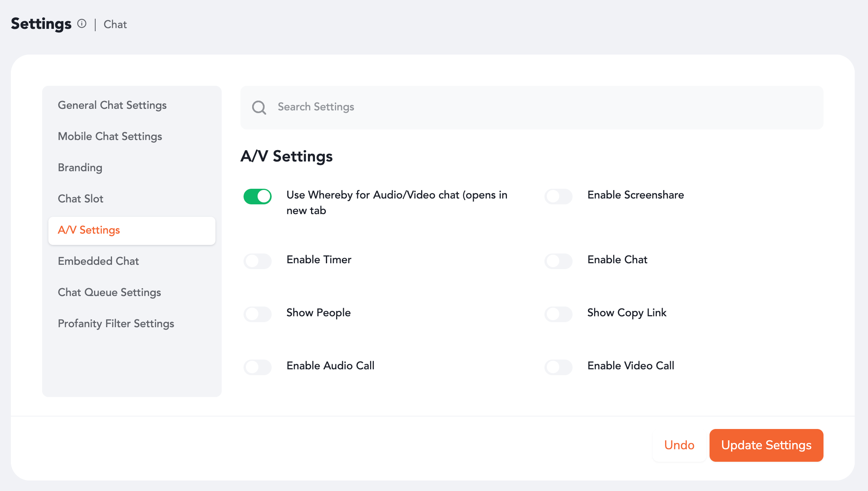This screenshot has width=868, height=491.
Task: Click the Update Settings button
Action: [766, 445]
